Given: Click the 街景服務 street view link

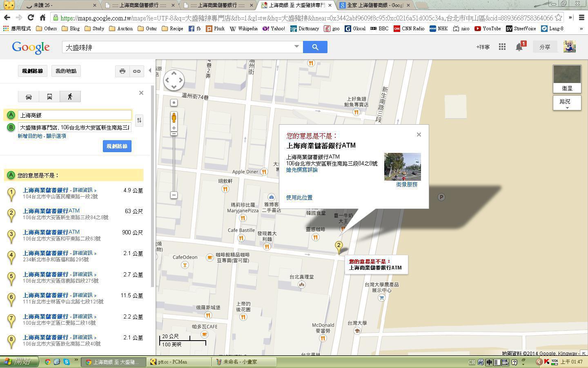Looking at the screenshot, I should point(407,184).
